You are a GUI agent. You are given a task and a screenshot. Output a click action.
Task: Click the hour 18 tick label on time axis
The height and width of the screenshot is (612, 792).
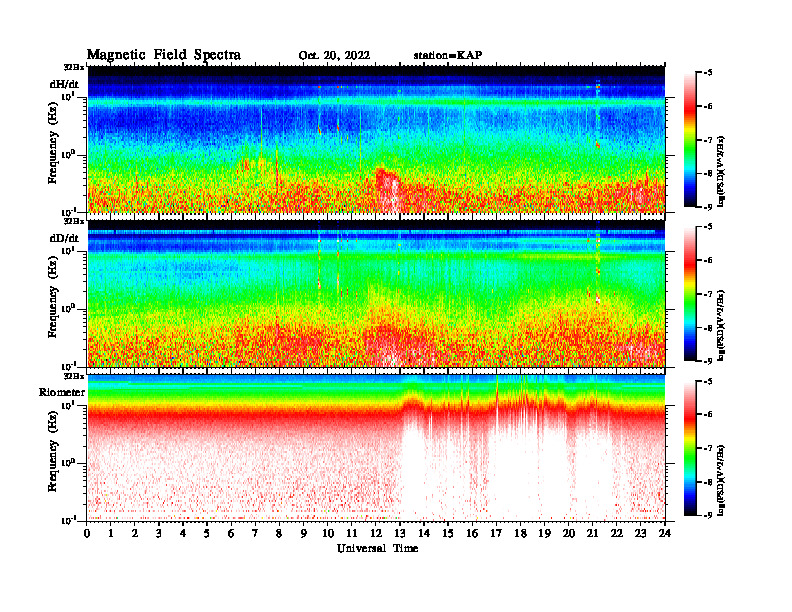(x=520, y=533)
